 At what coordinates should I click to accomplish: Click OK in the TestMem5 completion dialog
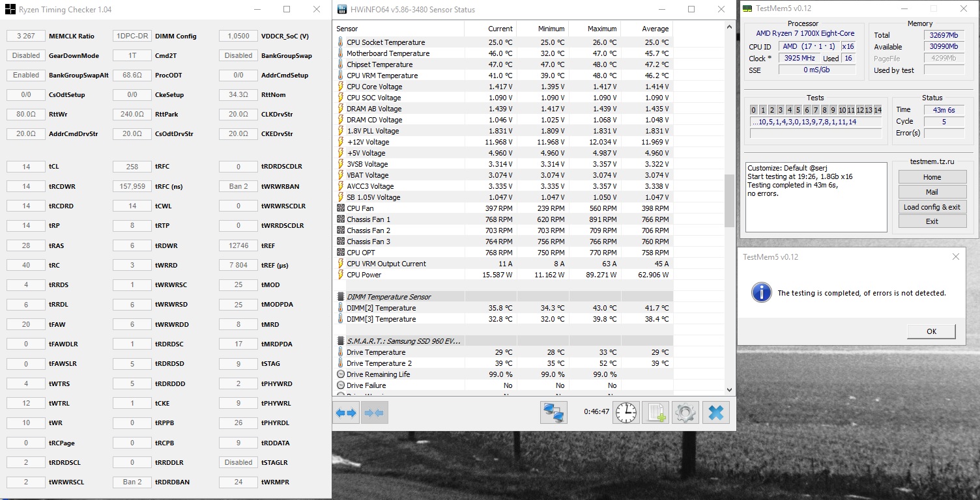(931, 331)
